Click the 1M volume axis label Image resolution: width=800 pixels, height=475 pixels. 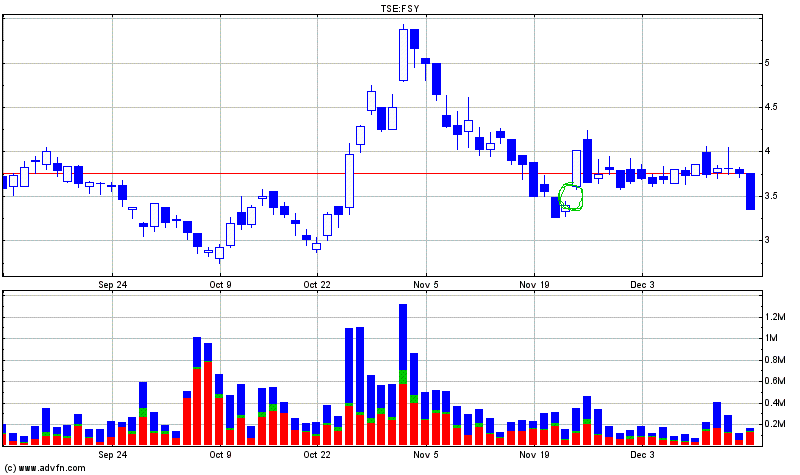tap(770, 338)
